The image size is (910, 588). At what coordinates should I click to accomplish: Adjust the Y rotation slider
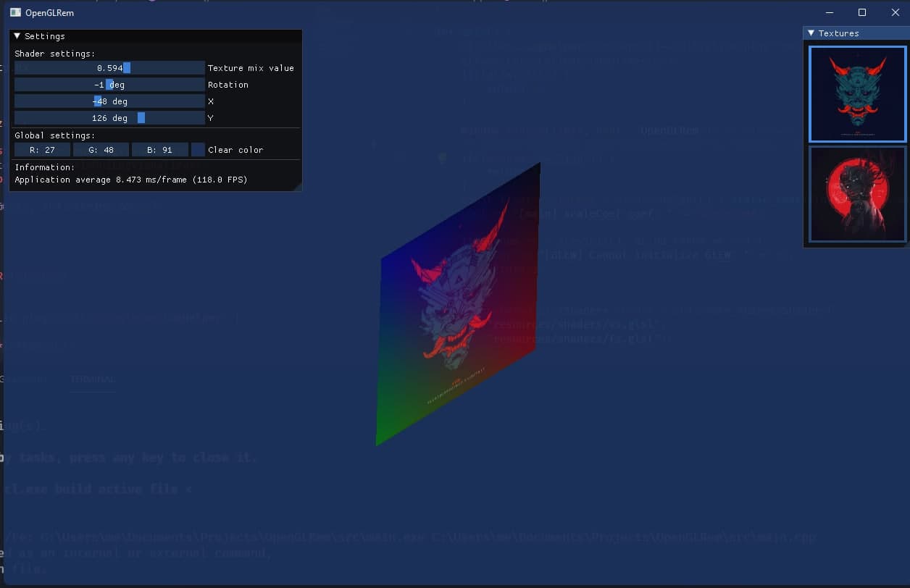(x=109, y=117)
